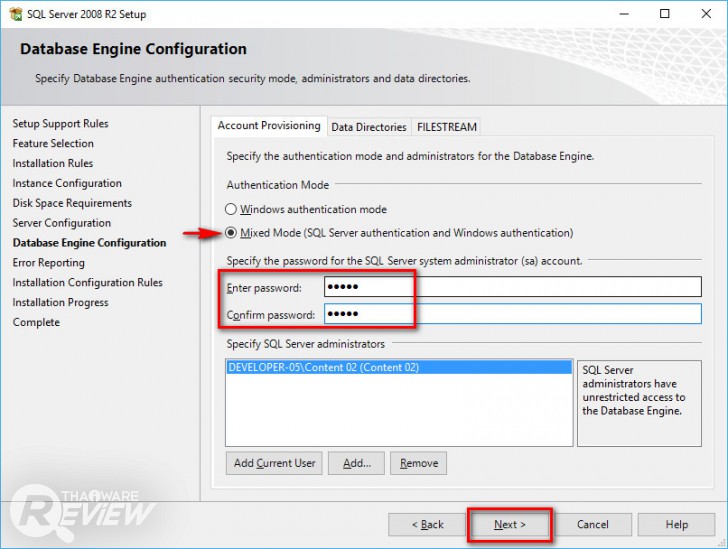This screenshot has width=728, height=549.
Task: Click the Confirm password field
Action: (513, 314)
